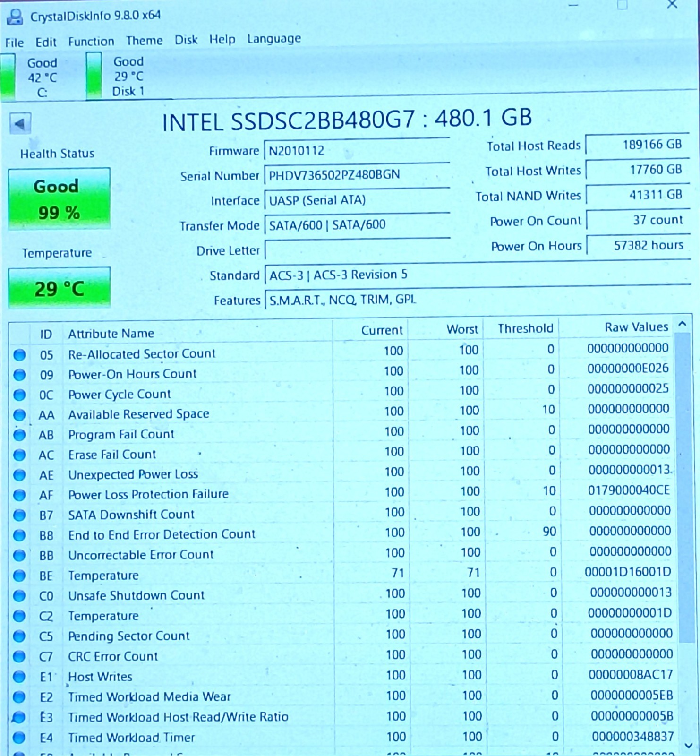Click the blue status icon for Available Reserved Space

click(19, 415)
